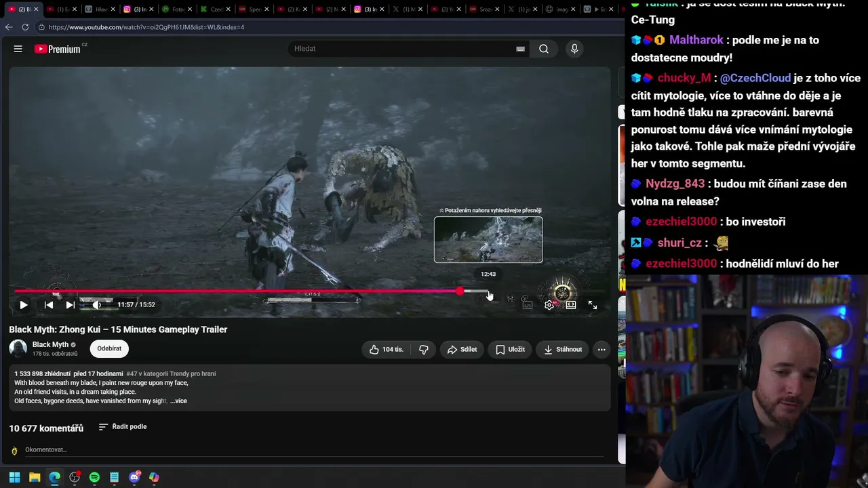This screenshot has width=868, height=488.
Task: Open the Windows Start menu
Action: coord(14,477)
